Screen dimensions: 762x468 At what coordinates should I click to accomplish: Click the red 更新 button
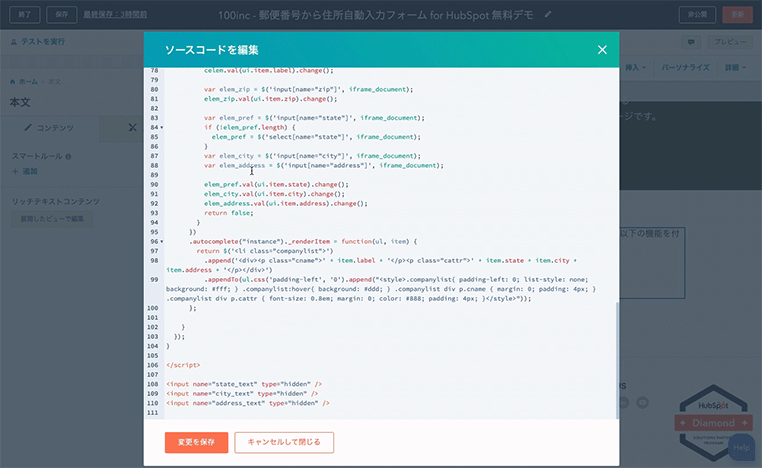coord(738,15)
